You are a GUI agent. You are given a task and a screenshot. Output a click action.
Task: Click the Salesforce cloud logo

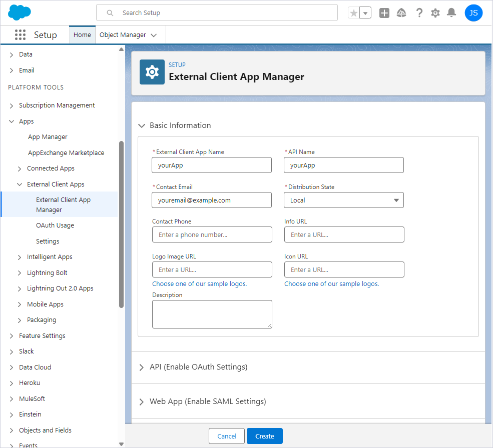pos(19,12)
